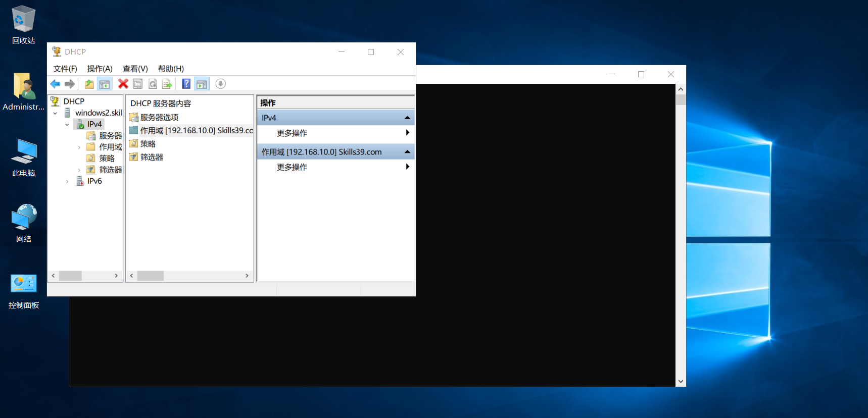Viewport: 868px width, 418px height.
Task: Click the Export list toolbar icon
Action: click(x=167, y=84)
